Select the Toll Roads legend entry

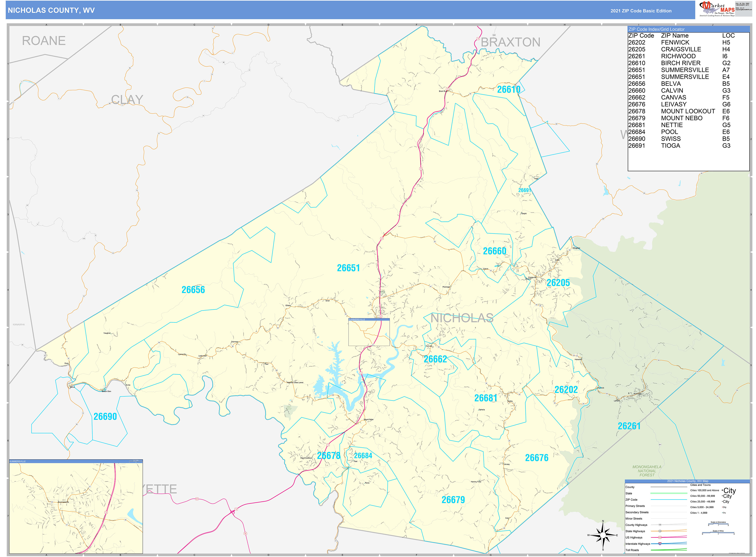point(656,550)
